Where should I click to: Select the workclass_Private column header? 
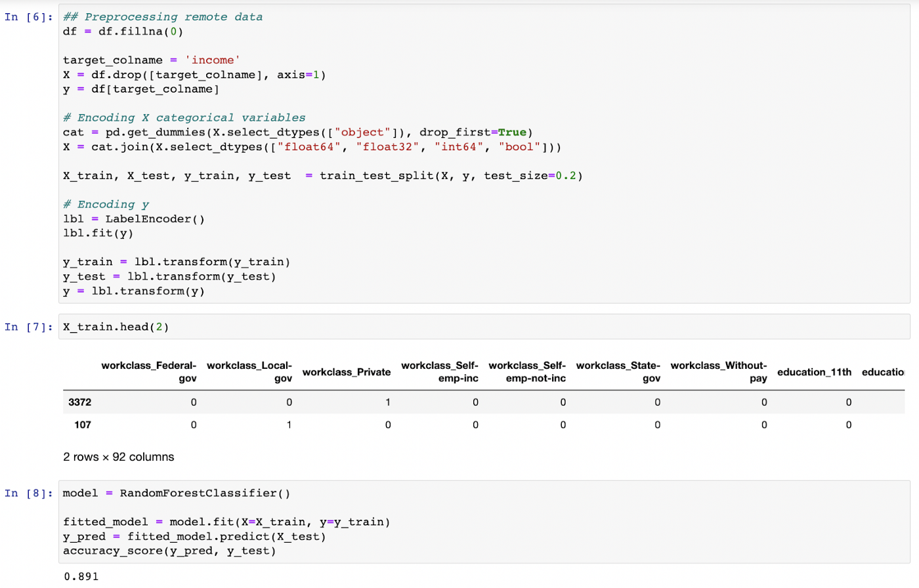(x=347, y=372)
